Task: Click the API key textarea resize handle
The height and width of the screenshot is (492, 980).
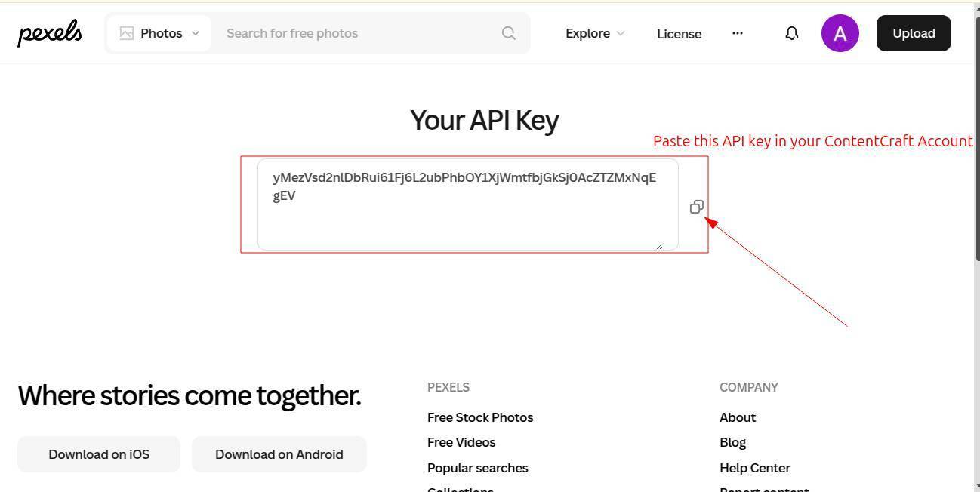Action: point(659,245)
